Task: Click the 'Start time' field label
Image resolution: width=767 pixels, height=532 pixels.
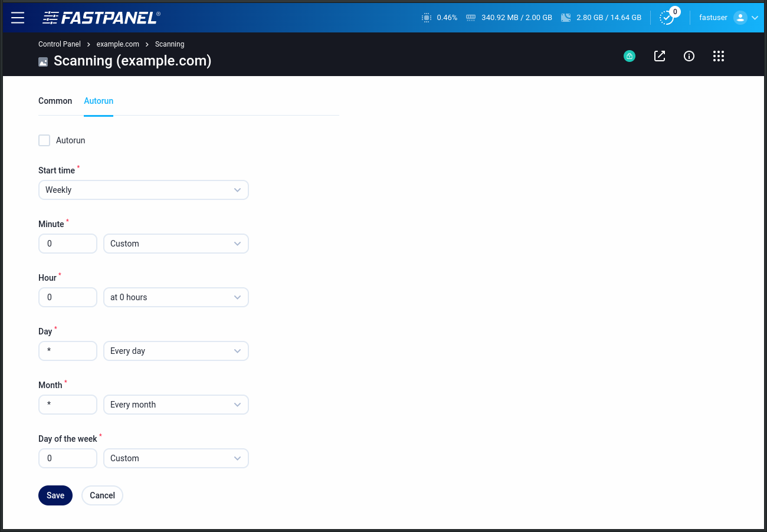Action: click(x=57, y=170)
